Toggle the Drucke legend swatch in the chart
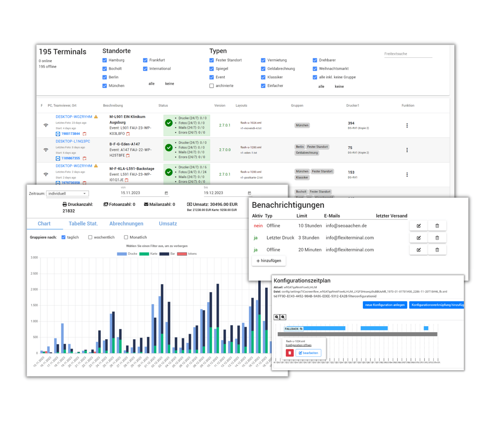Viewport: 504px width, 448px height. 122,254
